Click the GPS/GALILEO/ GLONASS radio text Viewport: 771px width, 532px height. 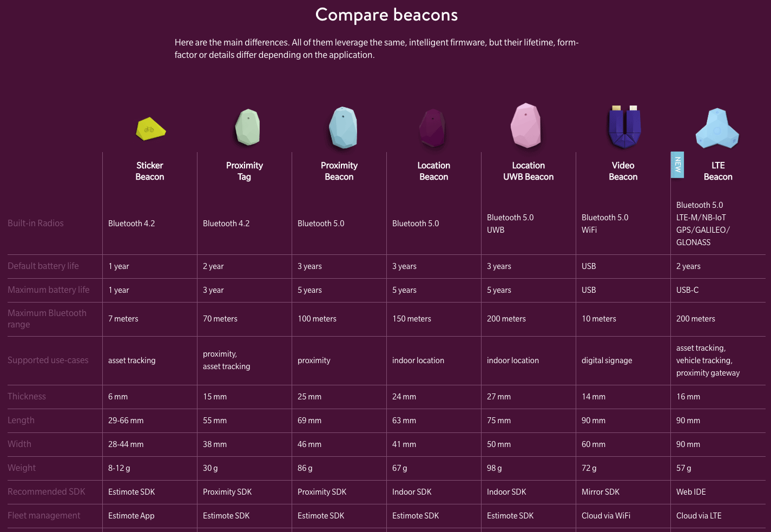[x=703, y=236]
